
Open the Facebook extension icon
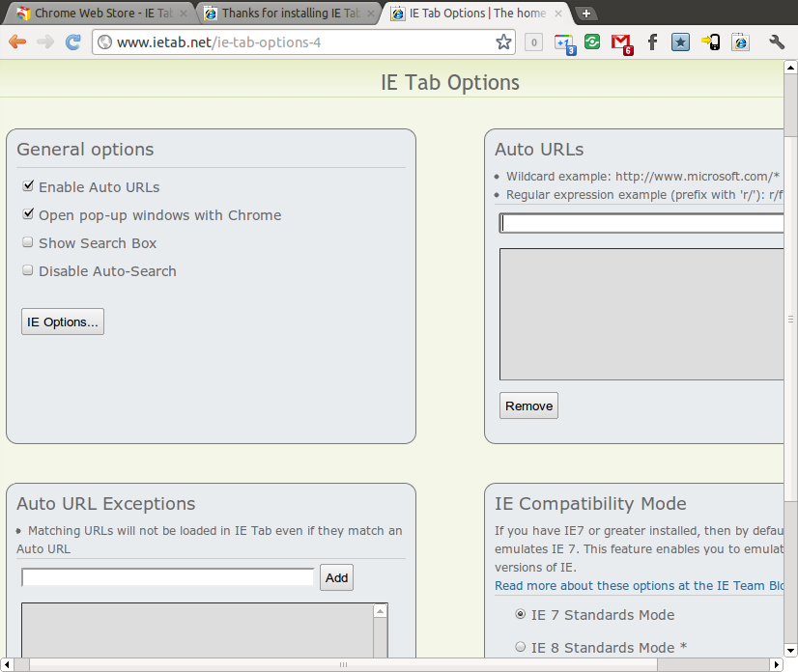coord(652,42)
